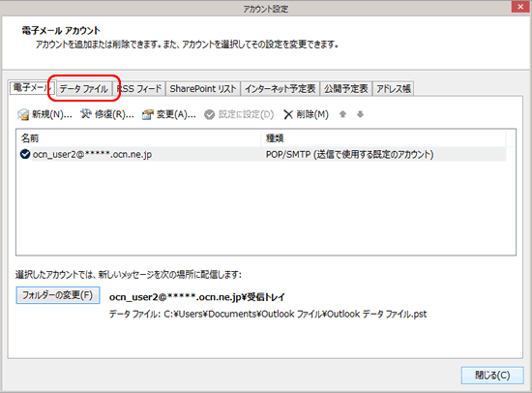Move account down with the down arrow
The height and width of the screenshot is (393, 532).
361,114
